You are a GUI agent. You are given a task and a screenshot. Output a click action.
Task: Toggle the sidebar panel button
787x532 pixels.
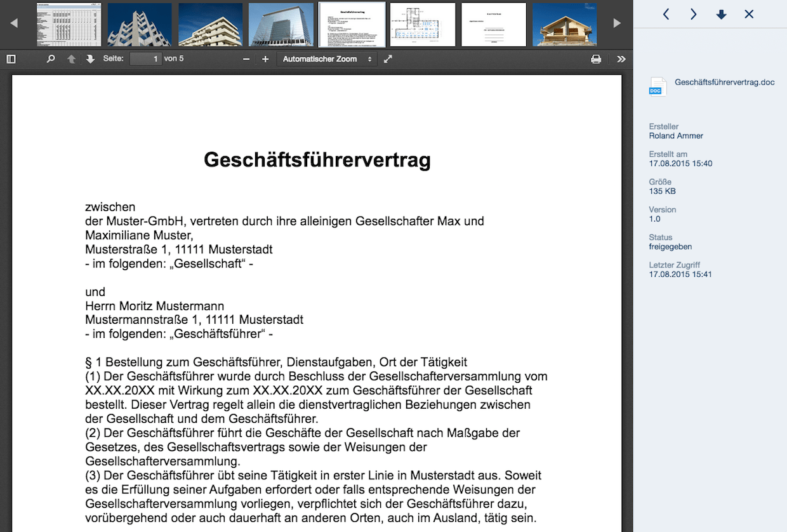[11, 59]
